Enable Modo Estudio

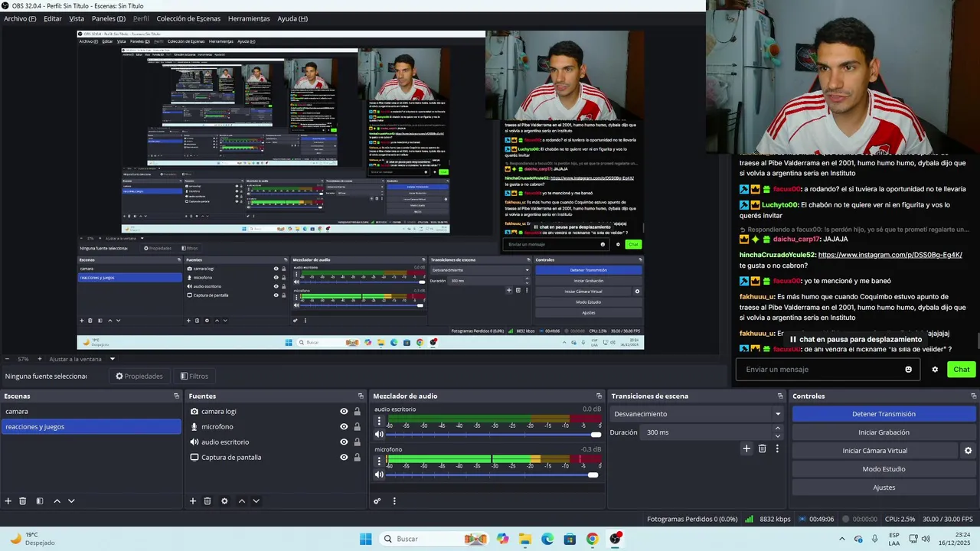tap(884, 469)
